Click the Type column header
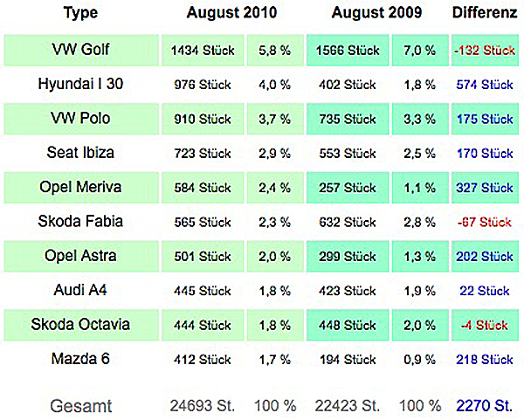The width and height of the screenshot is (524, 420). click(x=80, y=13)
